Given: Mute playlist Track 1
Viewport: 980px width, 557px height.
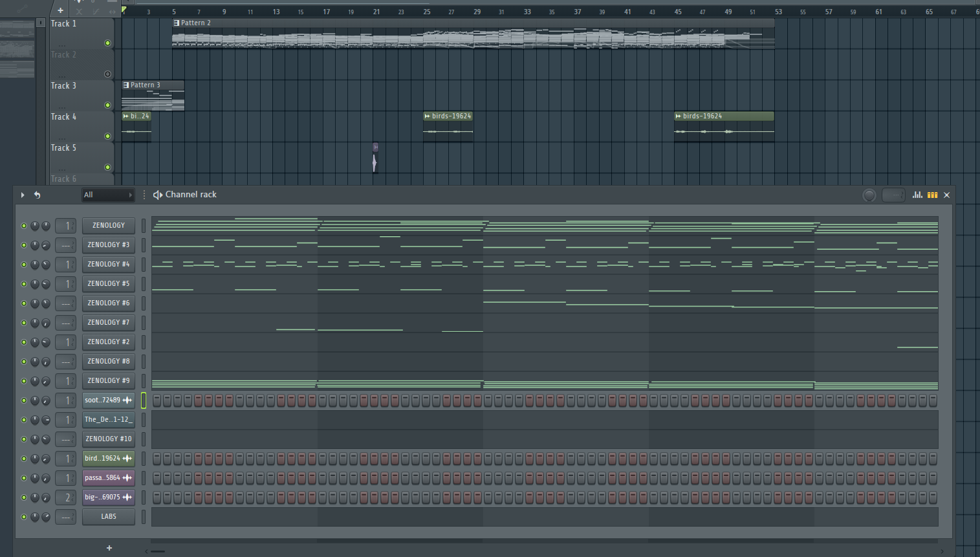Looking at the screenshot, I should [108, 43].
